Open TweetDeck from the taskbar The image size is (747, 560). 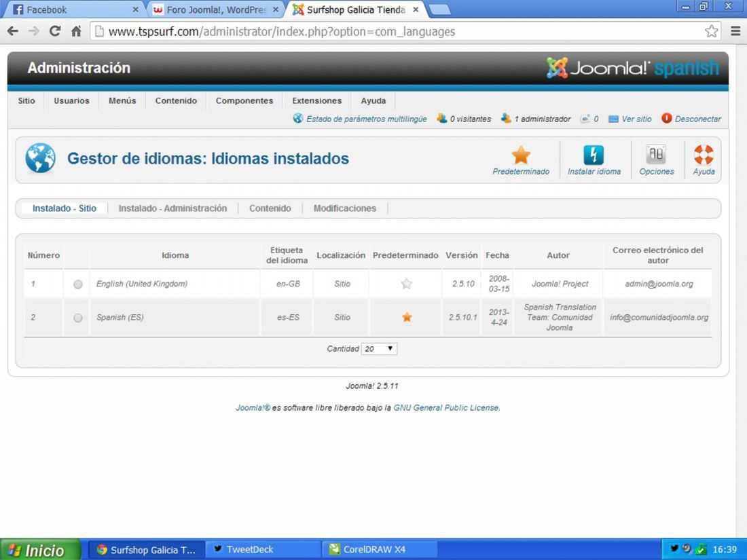coord(263,550)
